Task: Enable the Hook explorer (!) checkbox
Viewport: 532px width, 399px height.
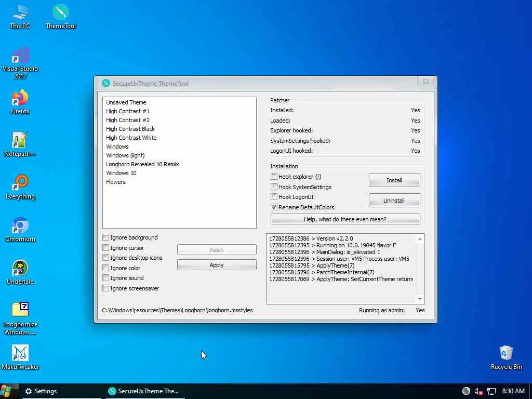Action: [x=274, y=177]
